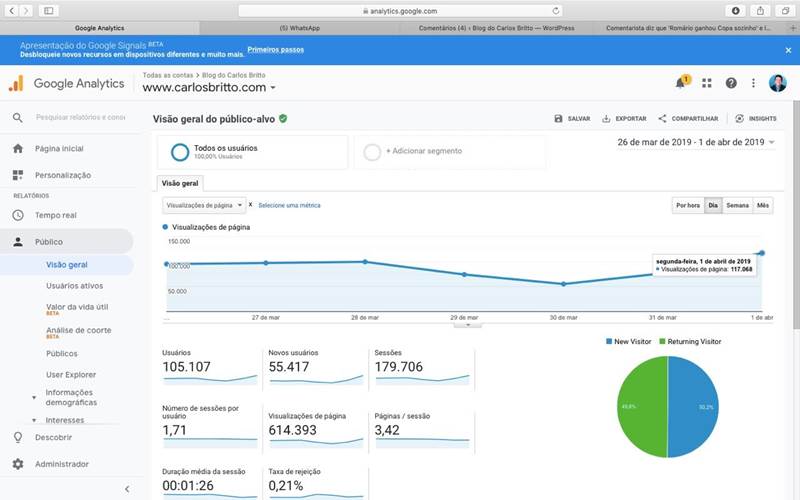Viewport: 800px width, 500px height.
Task: Select the Visão geral tab
Action: click(x=180, y=183)
